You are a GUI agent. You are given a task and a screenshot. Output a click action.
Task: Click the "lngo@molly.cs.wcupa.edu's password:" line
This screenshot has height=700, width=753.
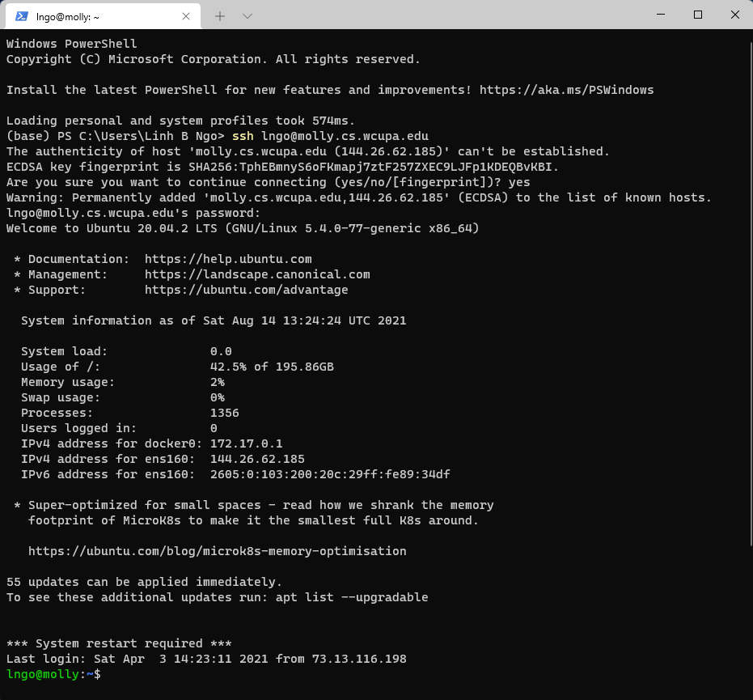pyautogui.click(x=133, y=213)
